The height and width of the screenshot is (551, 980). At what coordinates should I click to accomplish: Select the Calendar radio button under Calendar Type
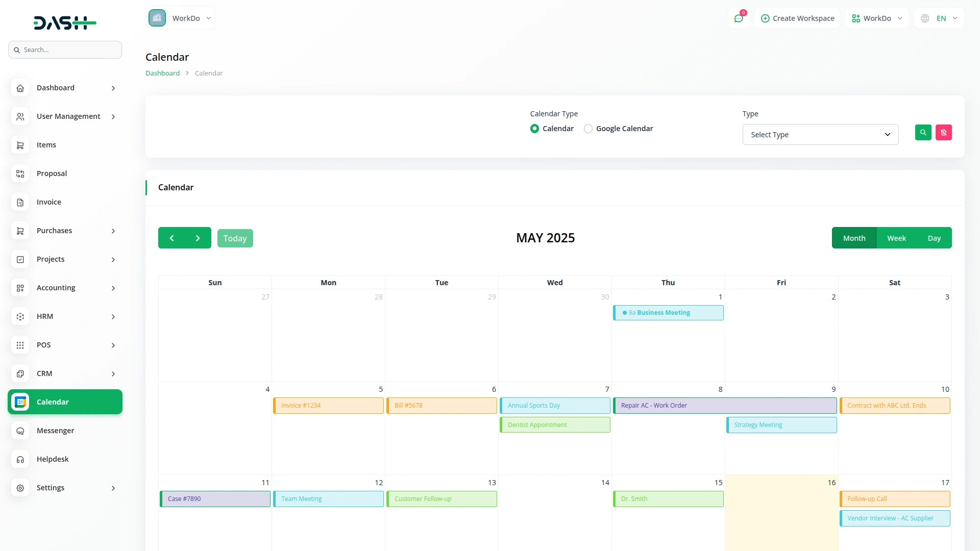point(535,128)
